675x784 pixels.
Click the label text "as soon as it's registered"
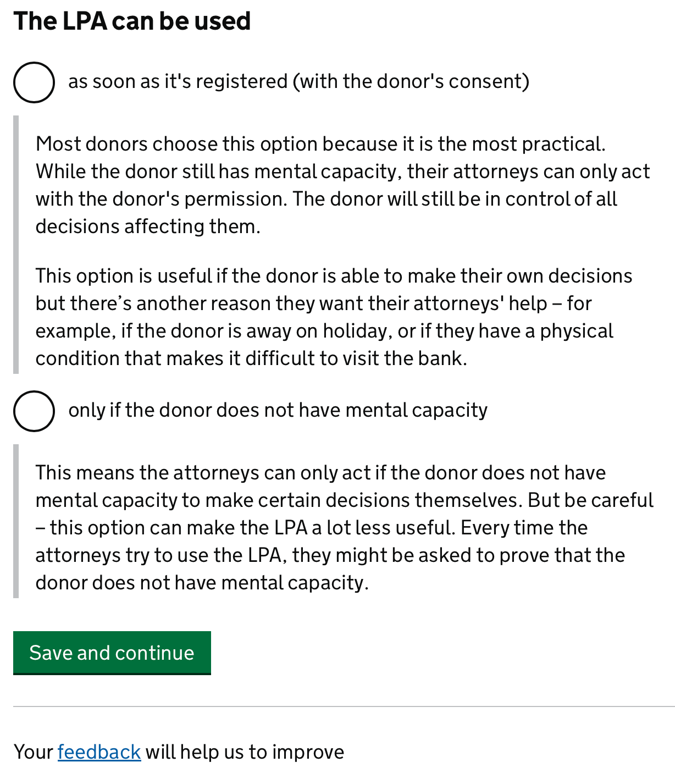[178, 81]
